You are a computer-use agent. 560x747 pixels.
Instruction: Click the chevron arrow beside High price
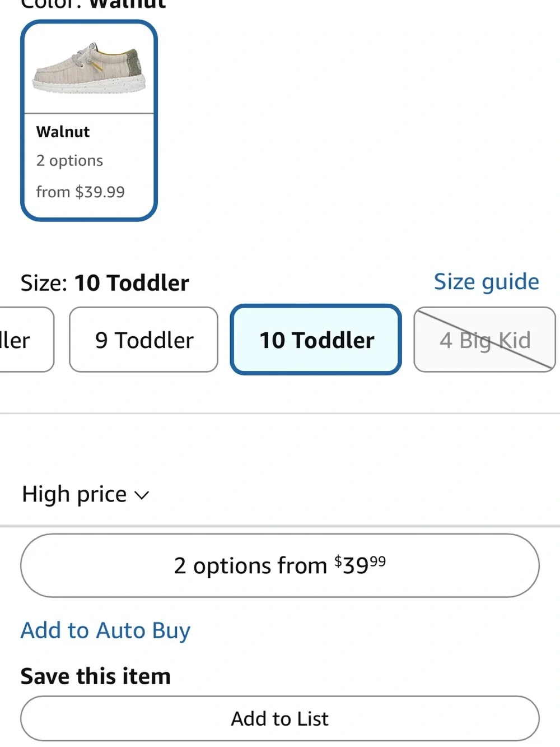point(142,495)
